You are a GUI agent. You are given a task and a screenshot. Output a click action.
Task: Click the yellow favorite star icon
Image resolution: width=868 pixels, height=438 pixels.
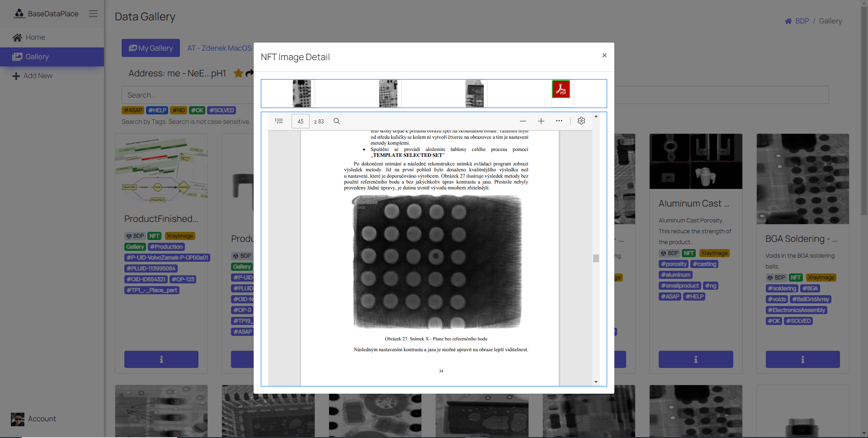(x=238, y=73)
